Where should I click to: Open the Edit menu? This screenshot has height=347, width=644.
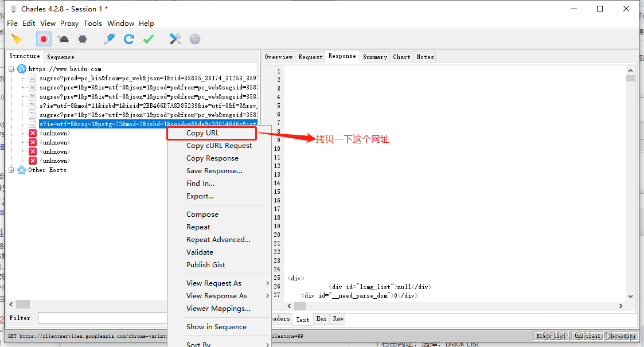click(x=29, y=24)
